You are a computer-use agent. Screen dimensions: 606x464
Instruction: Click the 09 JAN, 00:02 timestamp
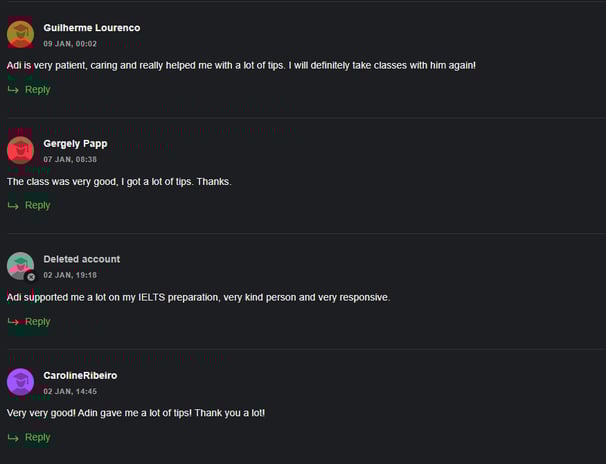[70, 44]
